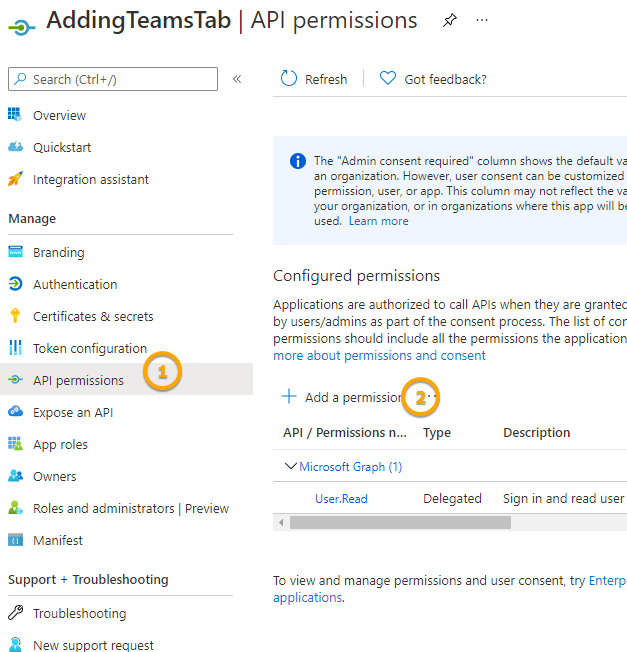Click the Authentication icon
Screen dimensions: 627x652
(15, 284)
